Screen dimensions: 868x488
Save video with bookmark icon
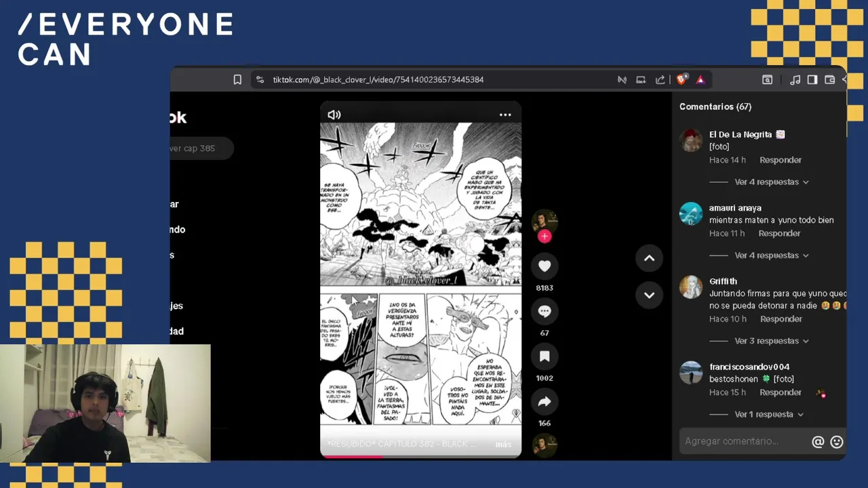click(x=545, y=357)
